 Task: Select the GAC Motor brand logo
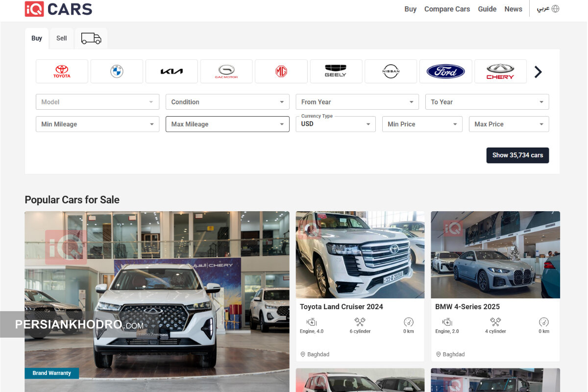(226, 72)
